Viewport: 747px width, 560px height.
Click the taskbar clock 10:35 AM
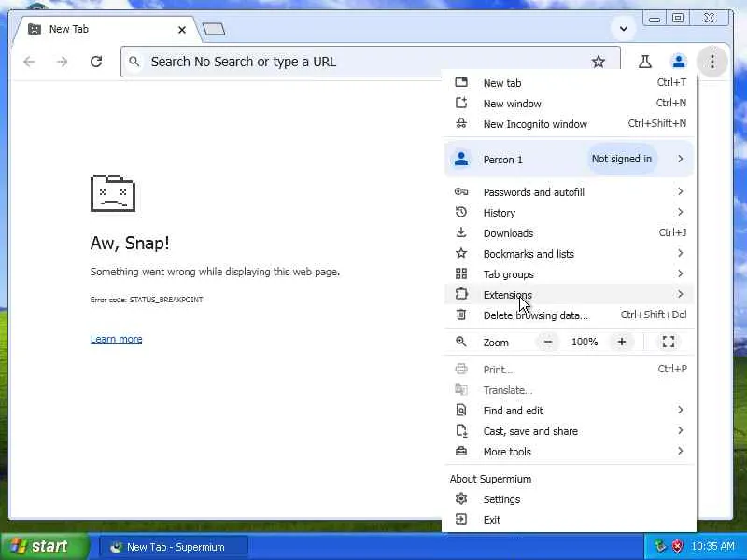tap(712, 546)
